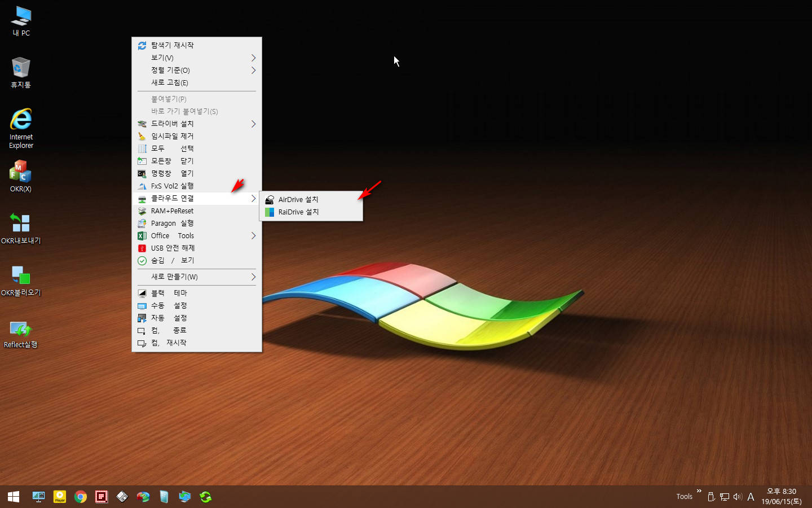Select 컴, 종료 to shut down
The width and height of the screenshot is (812, 508).
pyautogui.click(x=197, y=330)
